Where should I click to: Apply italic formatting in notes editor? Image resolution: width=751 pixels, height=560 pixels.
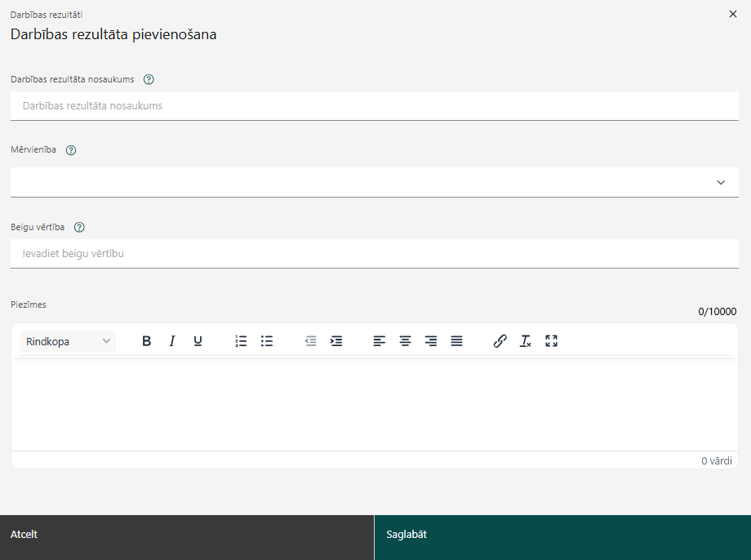(172, 341)
